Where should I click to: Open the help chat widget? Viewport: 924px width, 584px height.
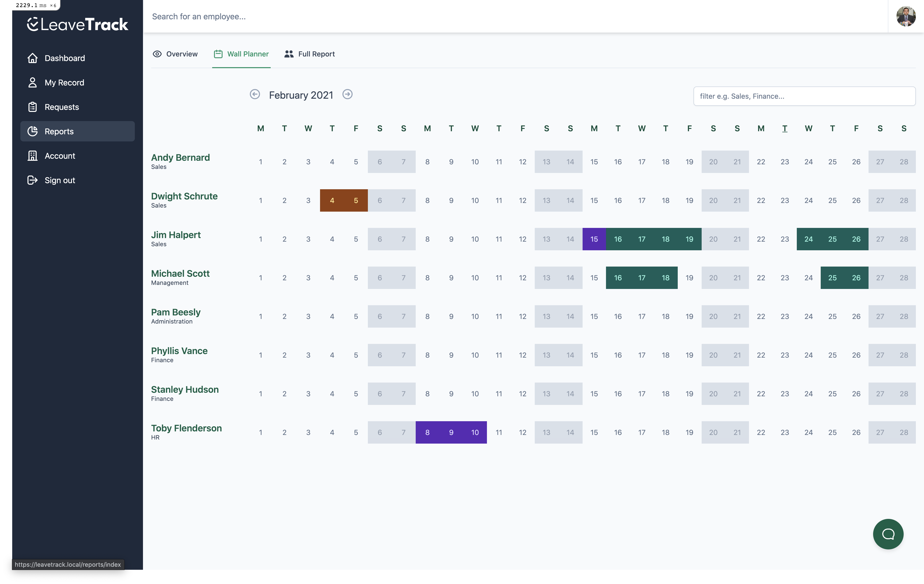[x=888, y=534]
